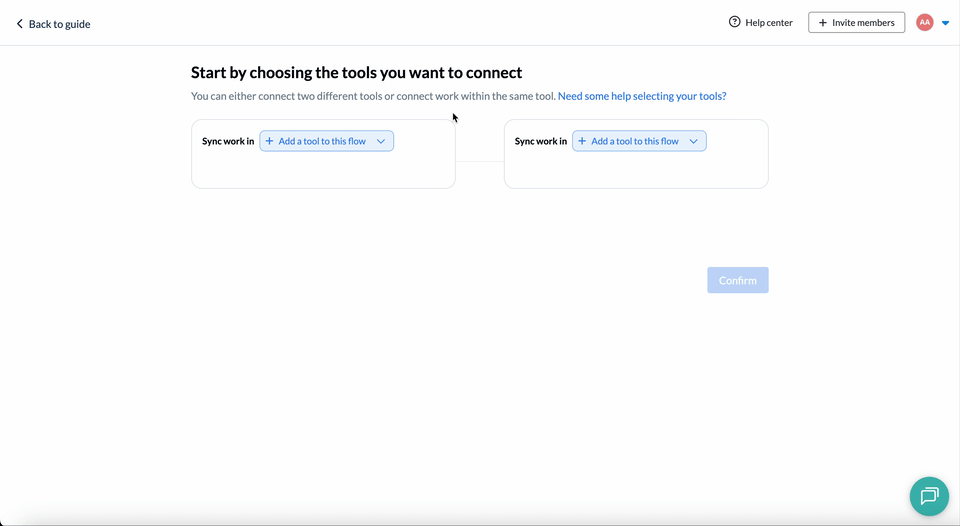
Task: Click the AA user avatar
Action: coord(925,22)
